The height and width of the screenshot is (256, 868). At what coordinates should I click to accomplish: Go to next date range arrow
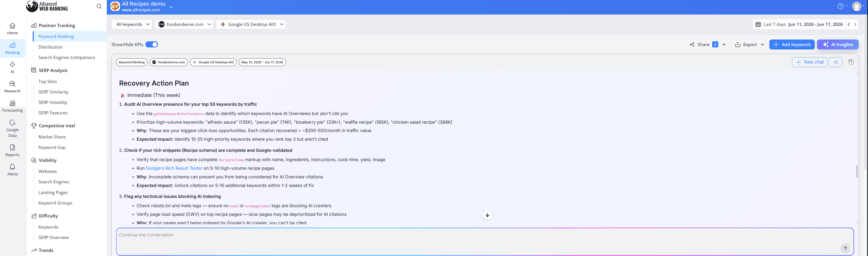point(855,24)
